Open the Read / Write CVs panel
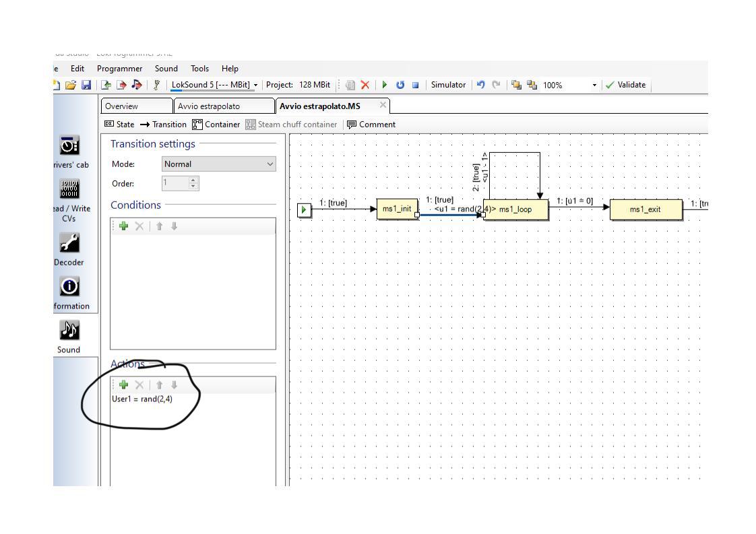 tap(69, 191)
